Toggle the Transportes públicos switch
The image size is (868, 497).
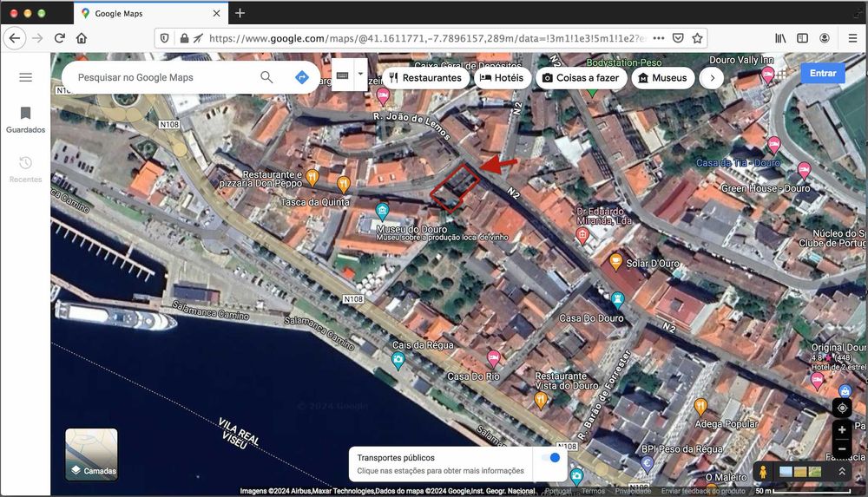(551, 458)
